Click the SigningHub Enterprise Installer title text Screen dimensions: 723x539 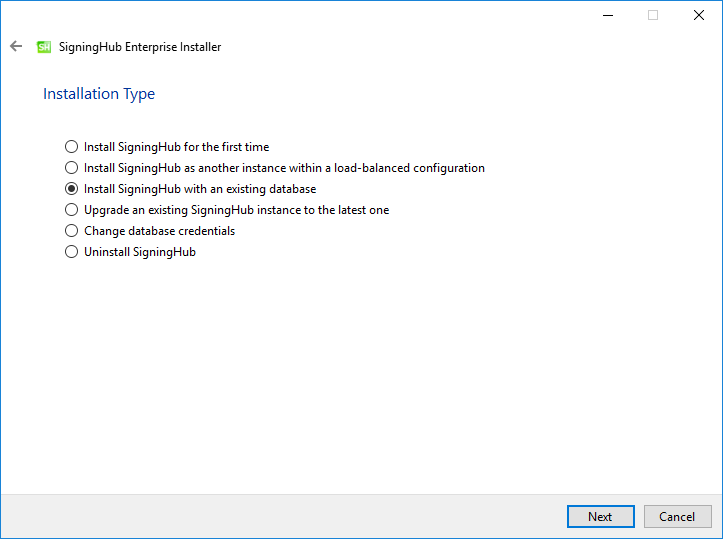coord(140,47)
